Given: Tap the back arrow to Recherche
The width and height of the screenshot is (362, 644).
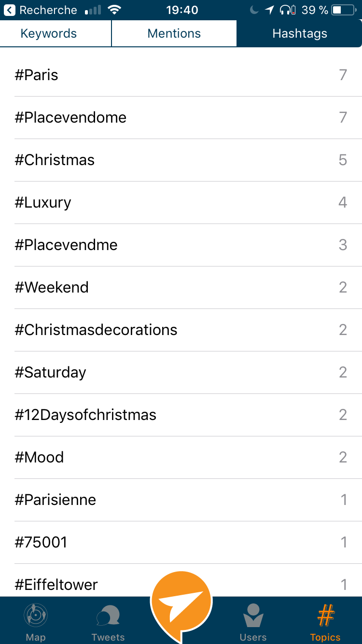Looking at the screenshot, I should pos(10,10).
